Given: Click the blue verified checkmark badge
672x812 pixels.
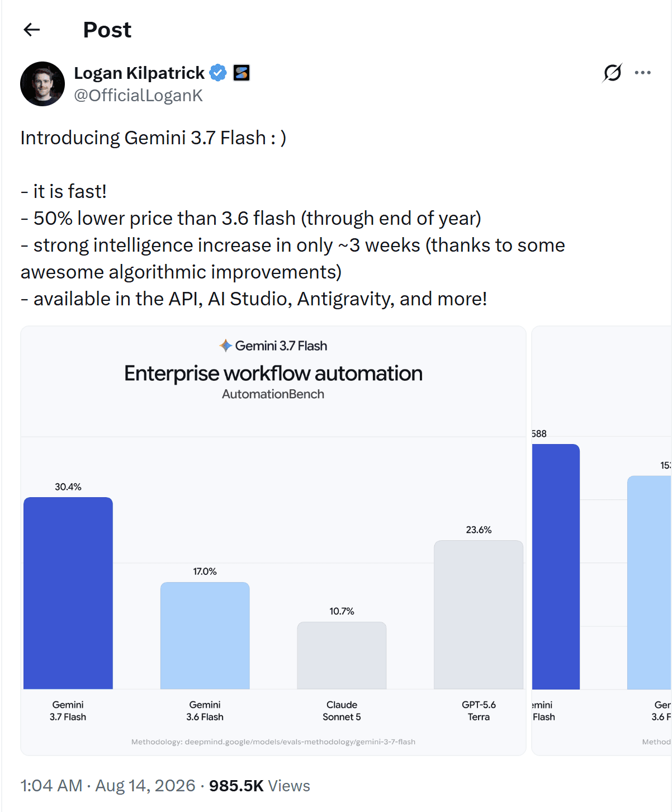Looking at the screenshot, I should [218, 73].
